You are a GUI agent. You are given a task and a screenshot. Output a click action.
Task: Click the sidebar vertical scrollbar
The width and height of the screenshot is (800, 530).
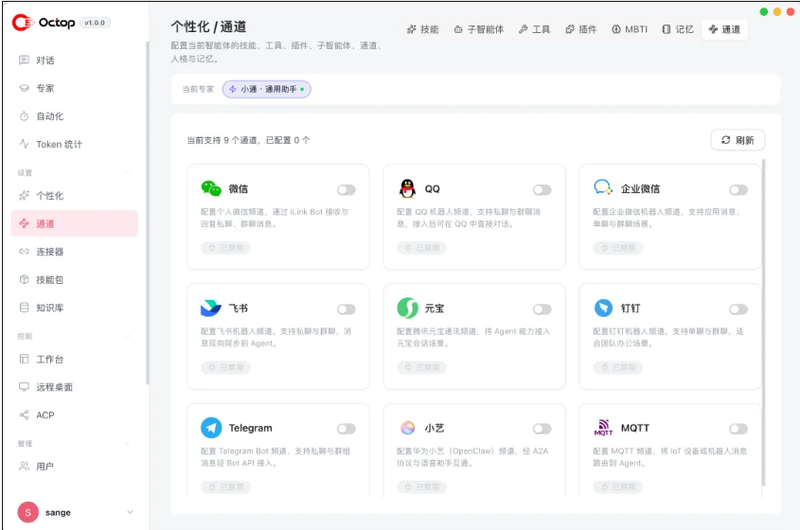(x=147, y=213)
